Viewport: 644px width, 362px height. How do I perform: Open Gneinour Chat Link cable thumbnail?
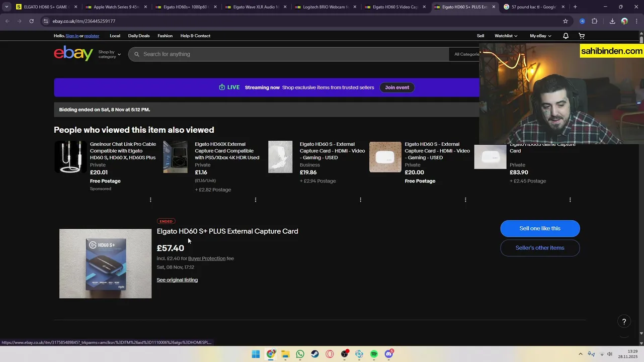70,157
